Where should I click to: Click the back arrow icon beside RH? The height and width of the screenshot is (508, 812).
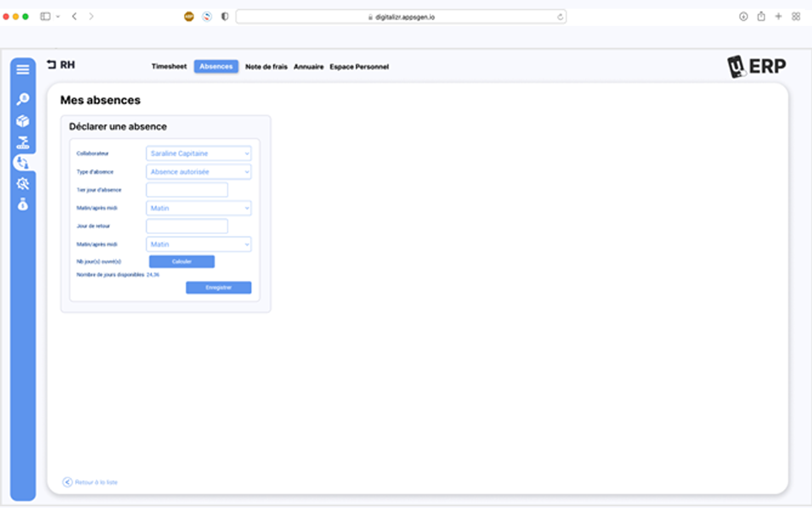click(51, 65)
